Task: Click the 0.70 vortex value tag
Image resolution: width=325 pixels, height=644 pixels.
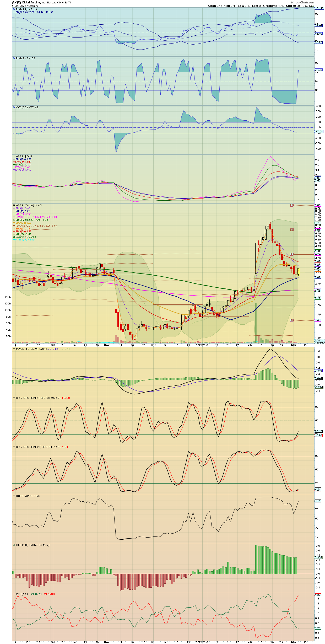Action: point(318,628)
